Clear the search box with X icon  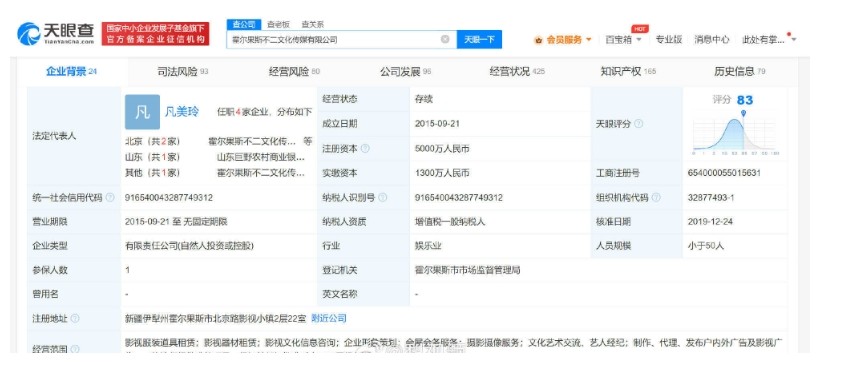[445, 39]
